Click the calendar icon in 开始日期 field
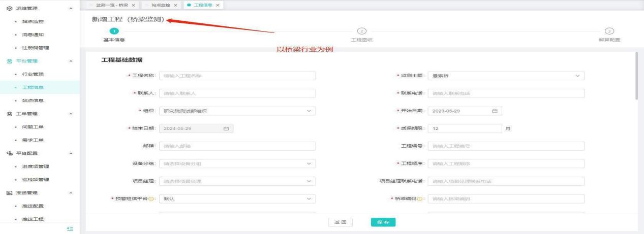The height and width of the screenshot is (234, 644). point(494,111)
